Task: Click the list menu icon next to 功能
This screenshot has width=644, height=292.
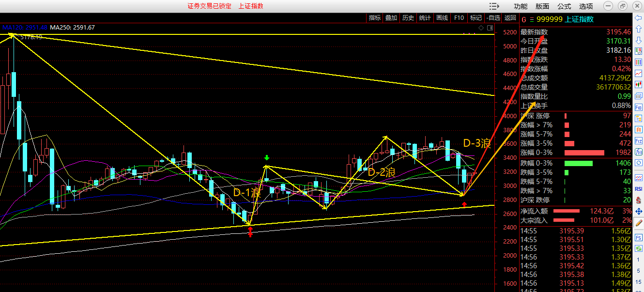Action: click(x=494, y=6)
